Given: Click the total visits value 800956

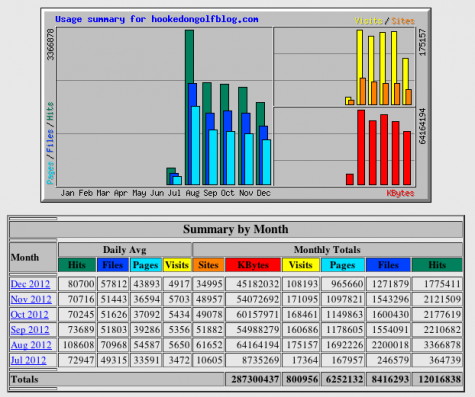Looking at the screenshot, I should 301,379.
